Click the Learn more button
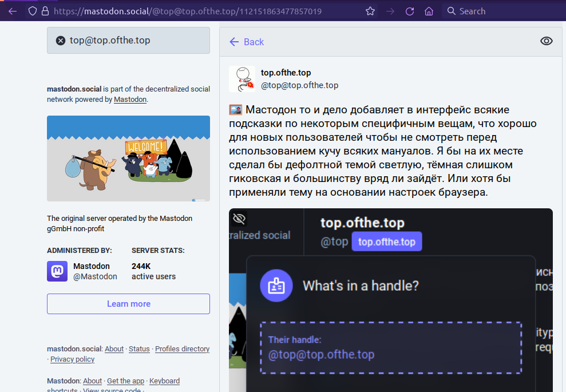This screenshot has width=566, height=392. (128, 304)
